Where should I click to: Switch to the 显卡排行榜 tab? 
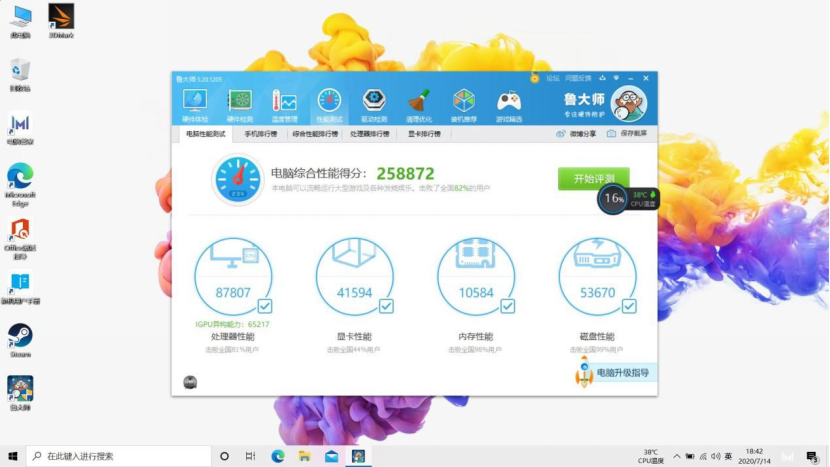424,133
